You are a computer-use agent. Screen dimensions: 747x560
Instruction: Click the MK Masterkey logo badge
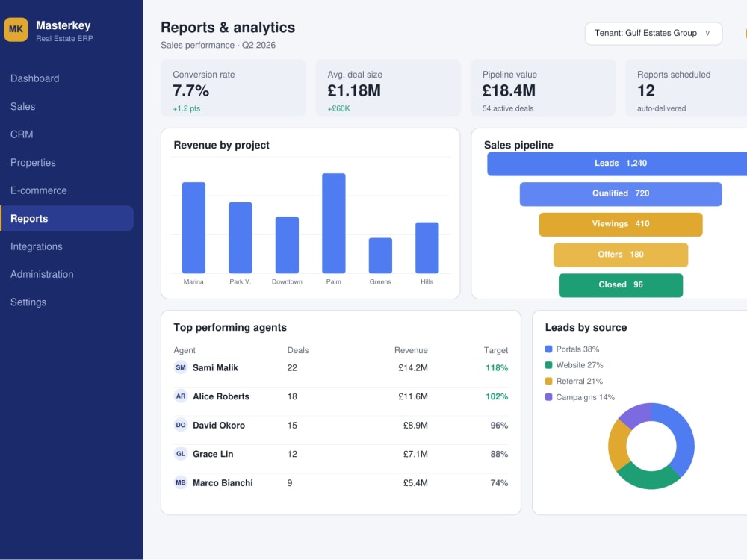[16, 29]
